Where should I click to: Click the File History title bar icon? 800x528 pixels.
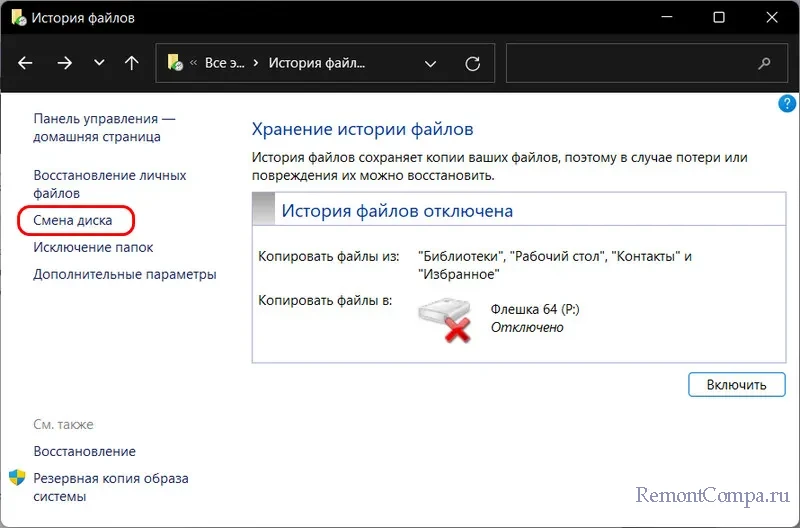pos(18,17)
